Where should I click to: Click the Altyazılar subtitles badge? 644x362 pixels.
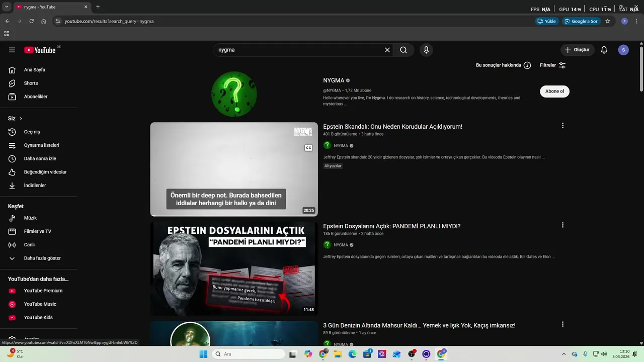pos(333,166)
